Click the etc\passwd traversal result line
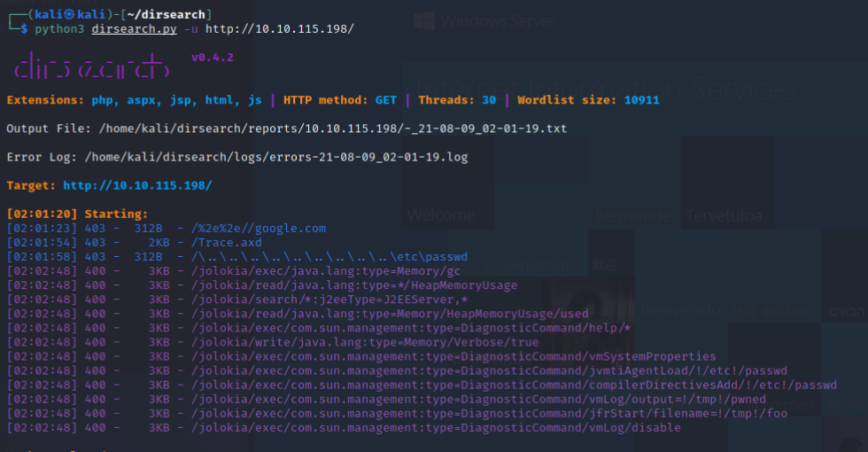The width and height of the screenshot is (868, 452). [329, 257]
